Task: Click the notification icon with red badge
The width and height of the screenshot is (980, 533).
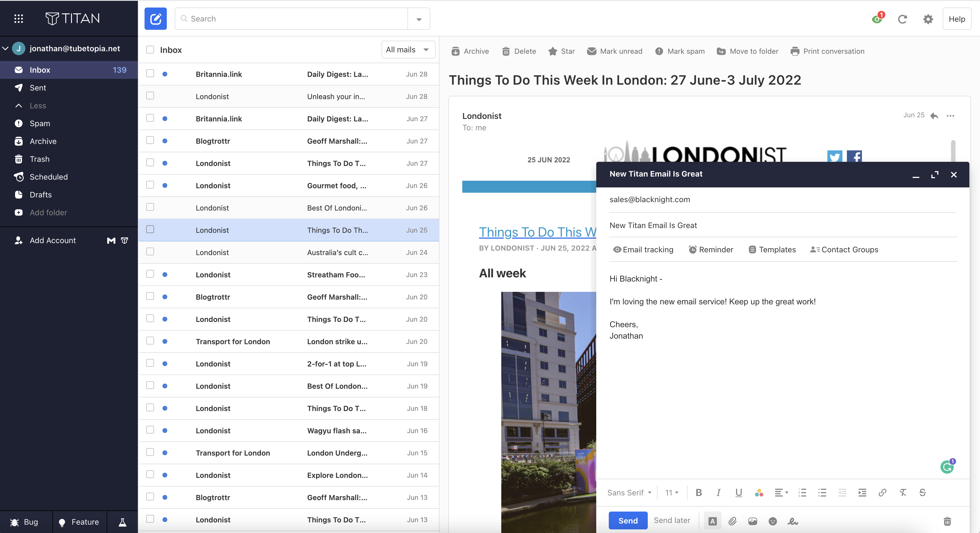Action: click(x=878, y=18)
